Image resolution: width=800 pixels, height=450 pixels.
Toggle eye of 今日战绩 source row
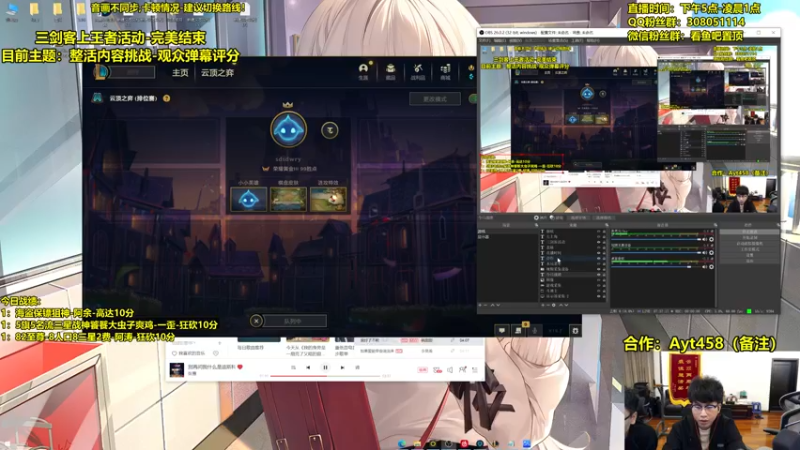(x=598, y=275)
